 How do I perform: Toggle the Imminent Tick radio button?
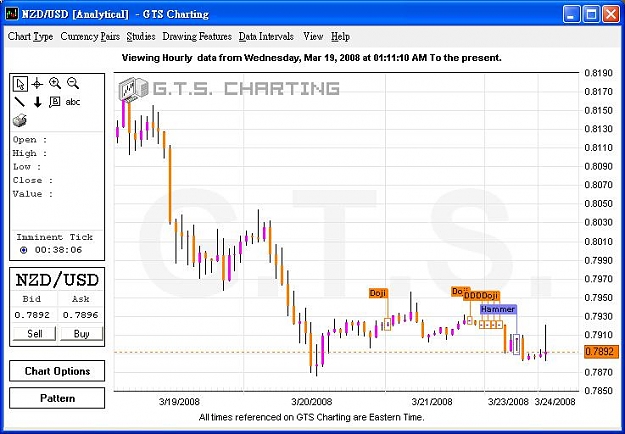[x=24, y=250]
